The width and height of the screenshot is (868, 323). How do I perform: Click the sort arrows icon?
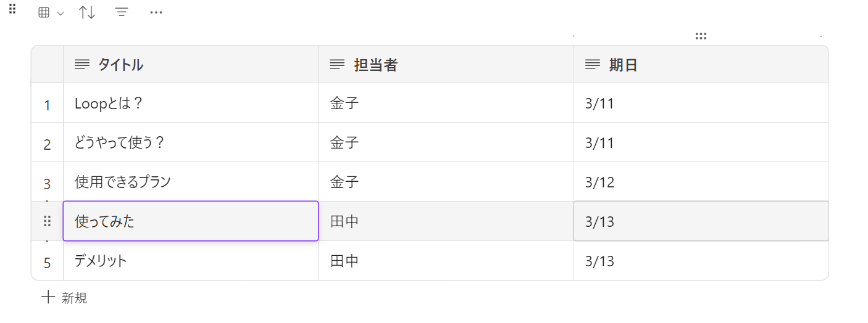click(x=87, y=12)
